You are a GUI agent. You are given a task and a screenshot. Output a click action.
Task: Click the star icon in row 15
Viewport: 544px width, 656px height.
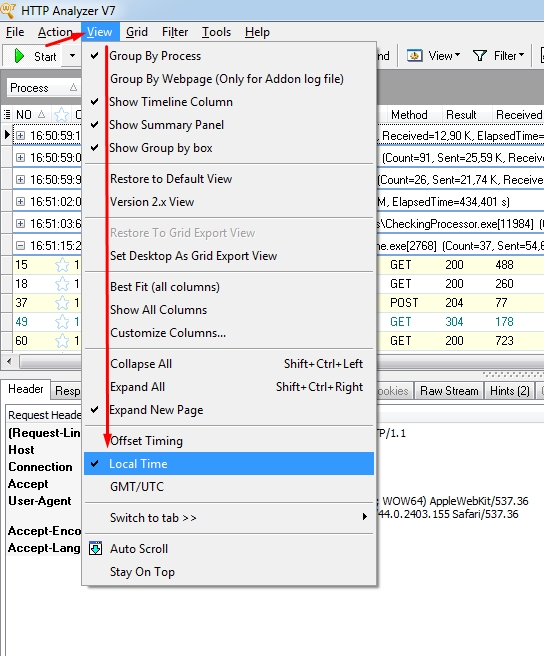point(62,265)
